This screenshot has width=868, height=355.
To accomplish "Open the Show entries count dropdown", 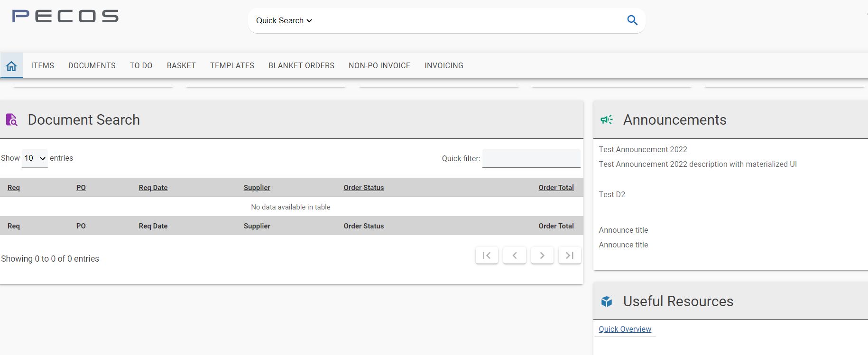I will (35, 158).
